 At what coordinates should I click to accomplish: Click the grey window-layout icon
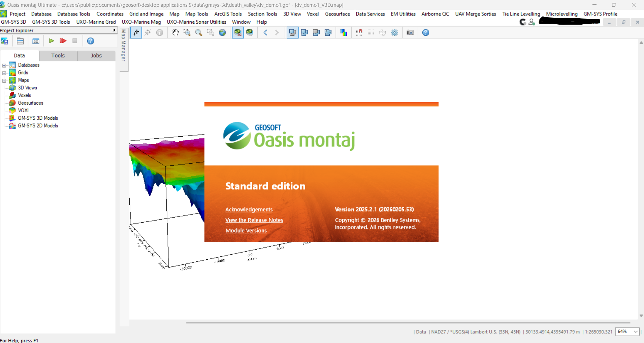(316, 33)
